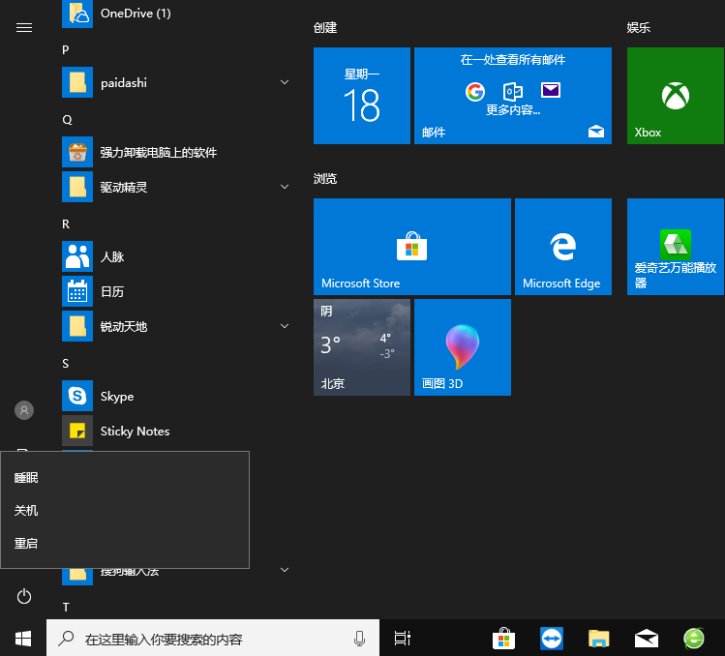Open File Explorer from taskbar

(598, 638)
